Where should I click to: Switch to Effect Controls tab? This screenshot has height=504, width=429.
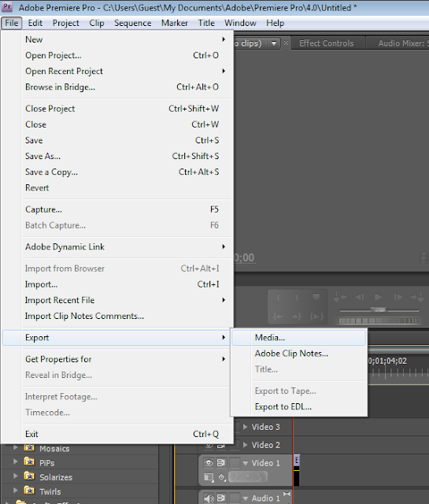pos(326,43)
